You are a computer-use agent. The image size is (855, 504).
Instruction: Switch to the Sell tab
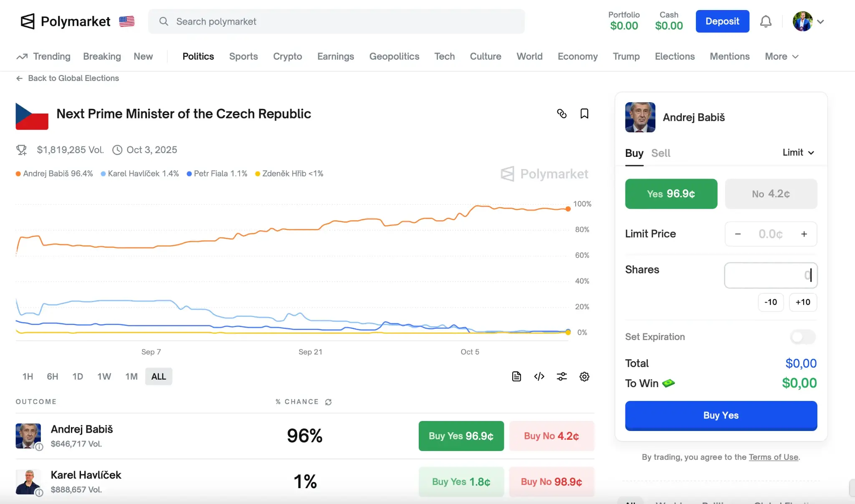click(x=660, y=153)
